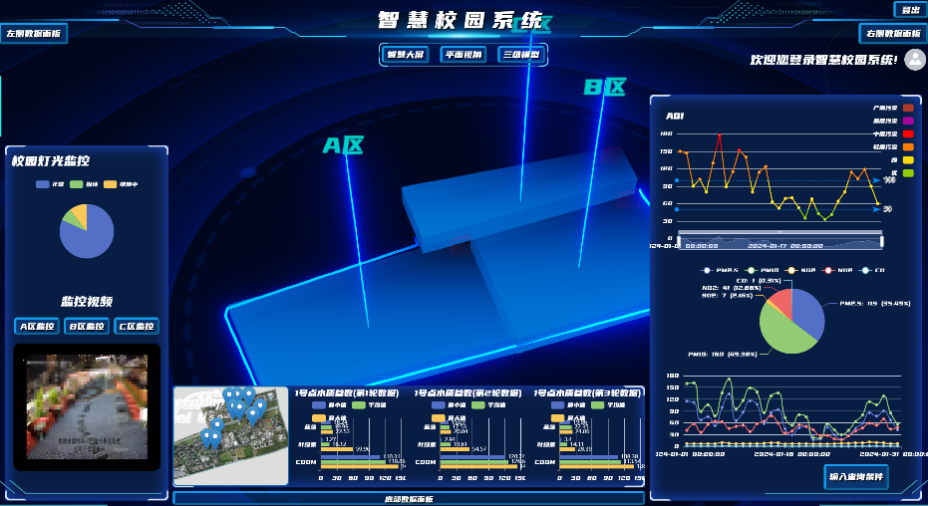Click the lower blue arrow marker on AQI chart
This screenshot has width=928, height=506.
click(x=874, y=209)
